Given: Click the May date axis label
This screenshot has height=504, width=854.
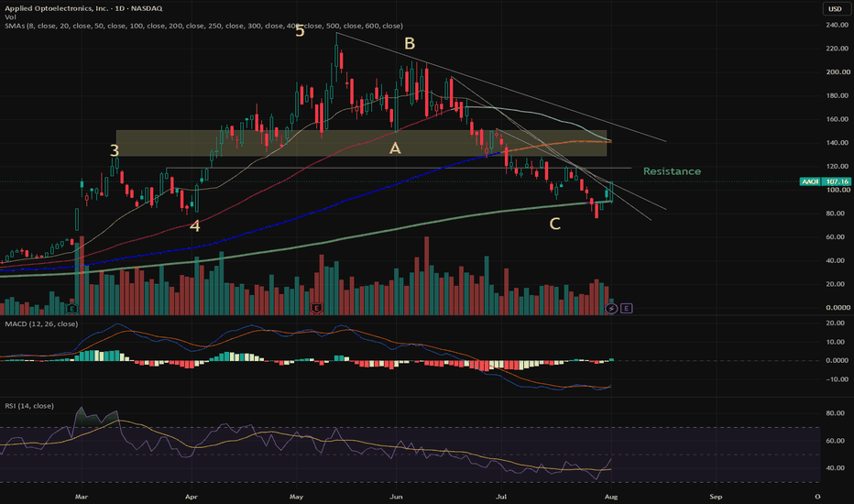Looking at the screenshot, I should tap(296, 497).
